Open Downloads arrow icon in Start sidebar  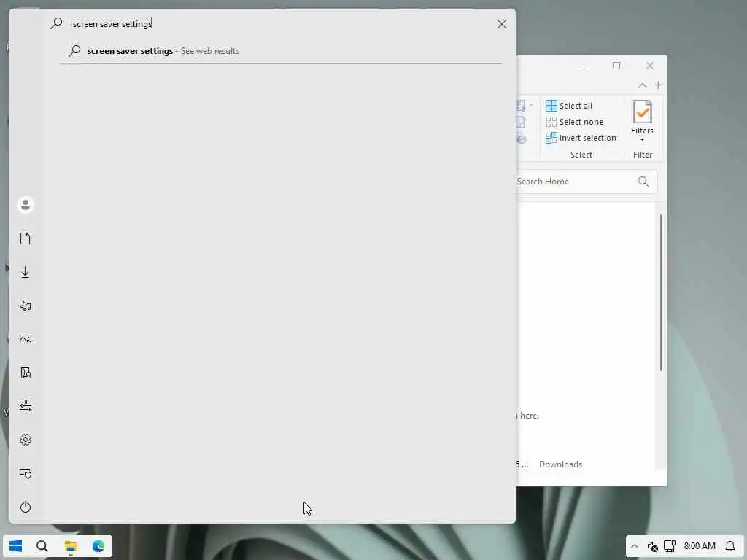pos(26,272)
